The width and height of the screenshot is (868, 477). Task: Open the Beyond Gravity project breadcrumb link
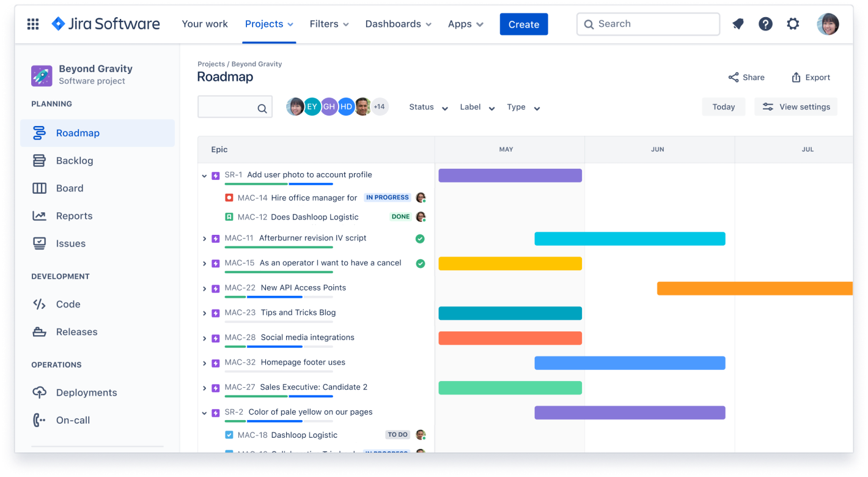(257, 64)
